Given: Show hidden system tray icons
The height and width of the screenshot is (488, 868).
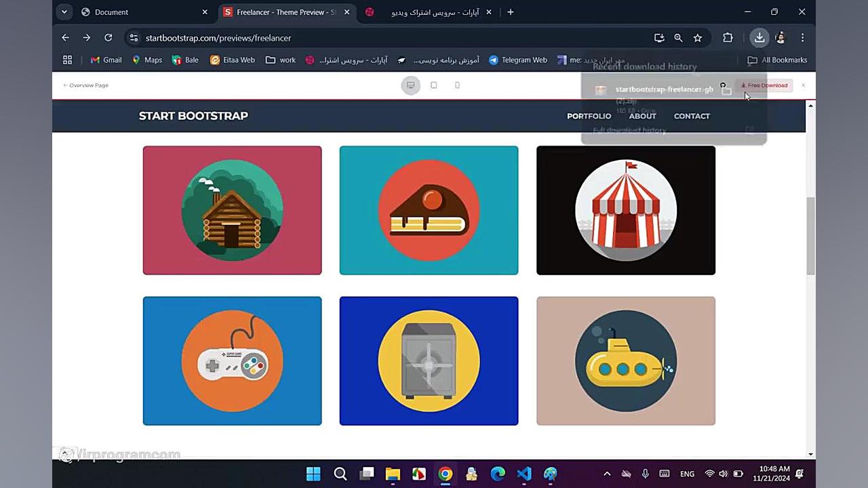Looking at the screenshot, I should pos(607,474).
